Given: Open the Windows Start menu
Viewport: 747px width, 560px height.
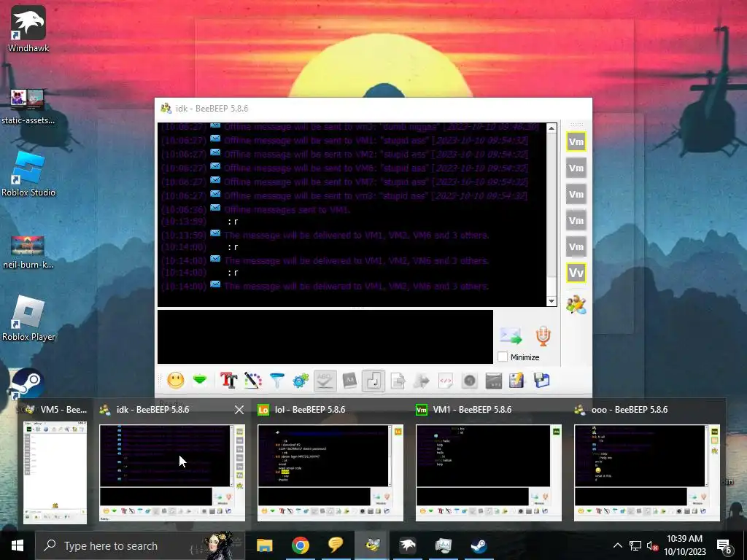Looking at the screenshot, I should (x=18, y=545).
